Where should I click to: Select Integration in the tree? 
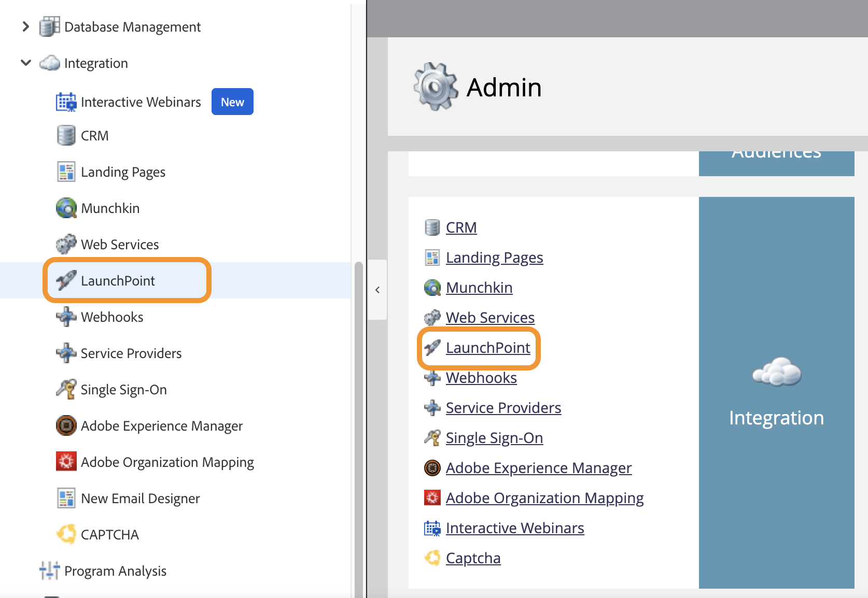tap(96, 63)
